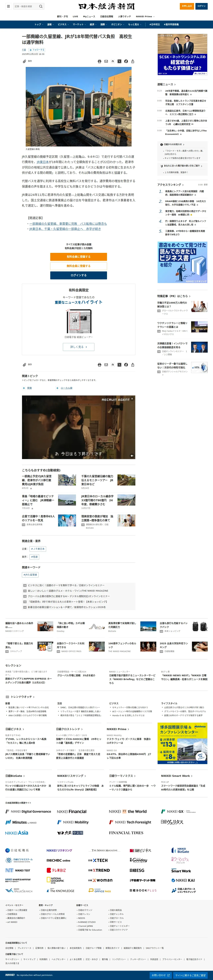The width and height of the screenshot is (213, 980).
Task: Expand the 速報 navigation dropdown
Action: click(51, 24)
